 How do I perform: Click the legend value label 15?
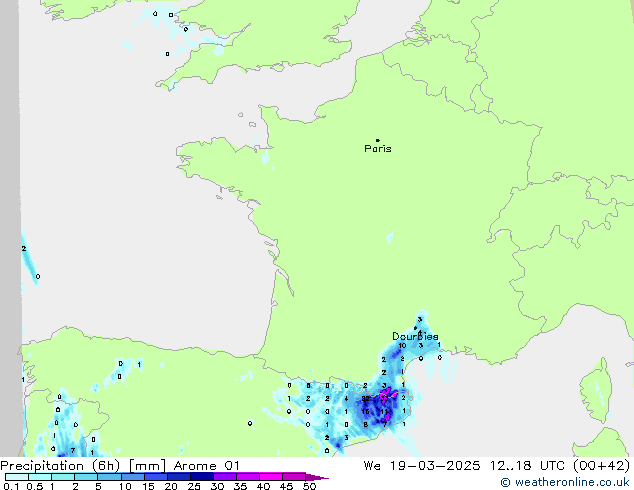click(x=148, y=486)
